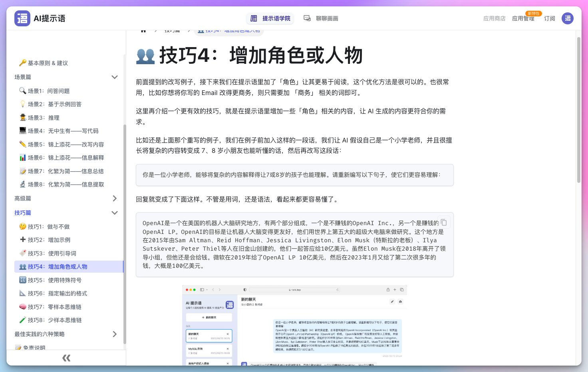Click the 场景篇 category label
Image resolution: width=588 pixels, height=372 pixels.
[x=23, y=77]
